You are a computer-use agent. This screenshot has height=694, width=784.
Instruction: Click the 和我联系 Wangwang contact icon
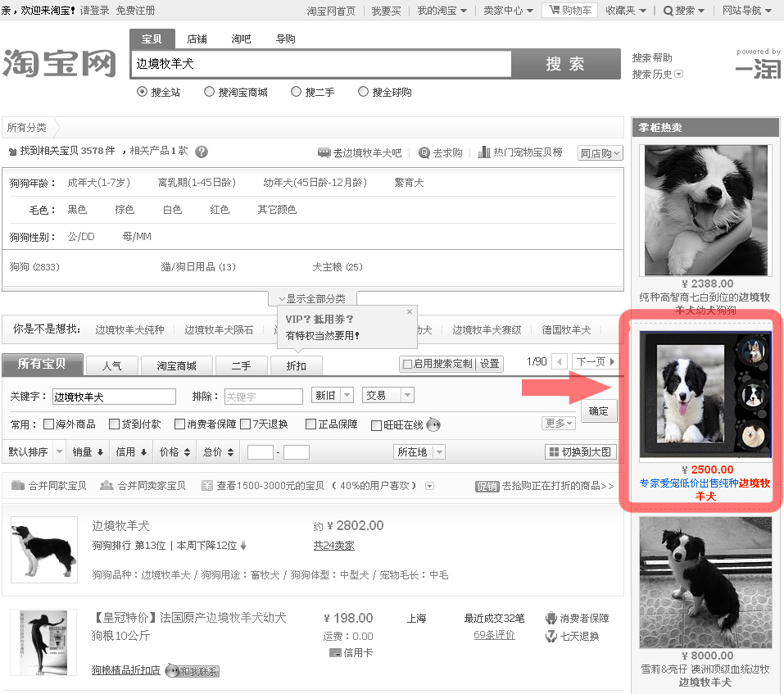(193, 670)
